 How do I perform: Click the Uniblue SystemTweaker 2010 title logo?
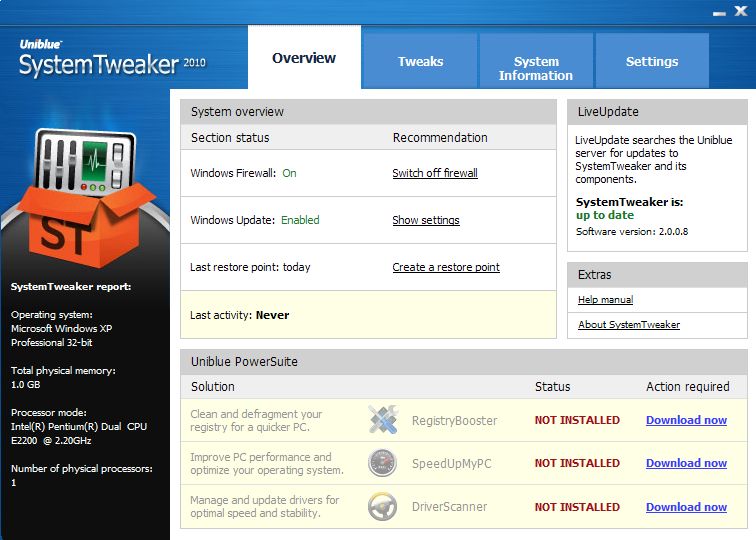112,59
